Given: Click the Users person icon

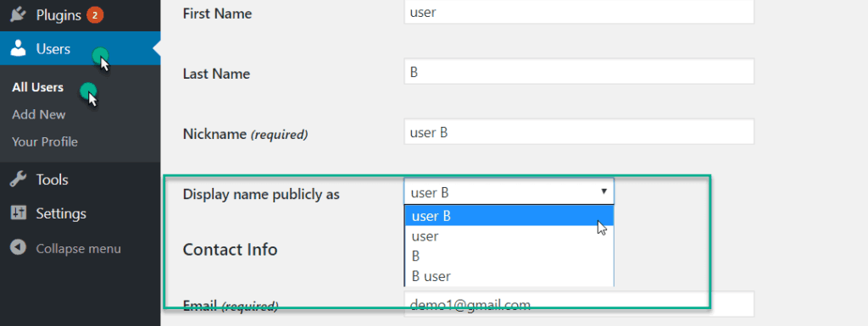Looking at the screenshot, I should click(x=19, y=49).
